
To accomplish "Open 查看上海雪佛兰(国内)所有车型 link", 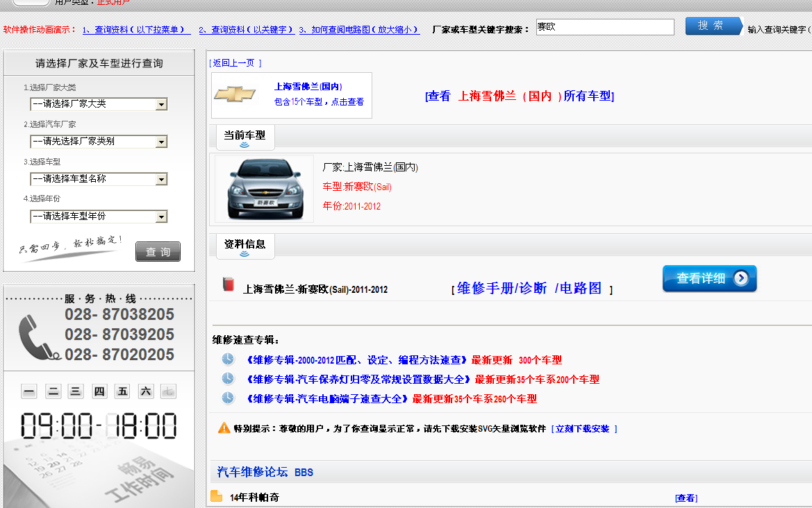I will click(520, 96).
